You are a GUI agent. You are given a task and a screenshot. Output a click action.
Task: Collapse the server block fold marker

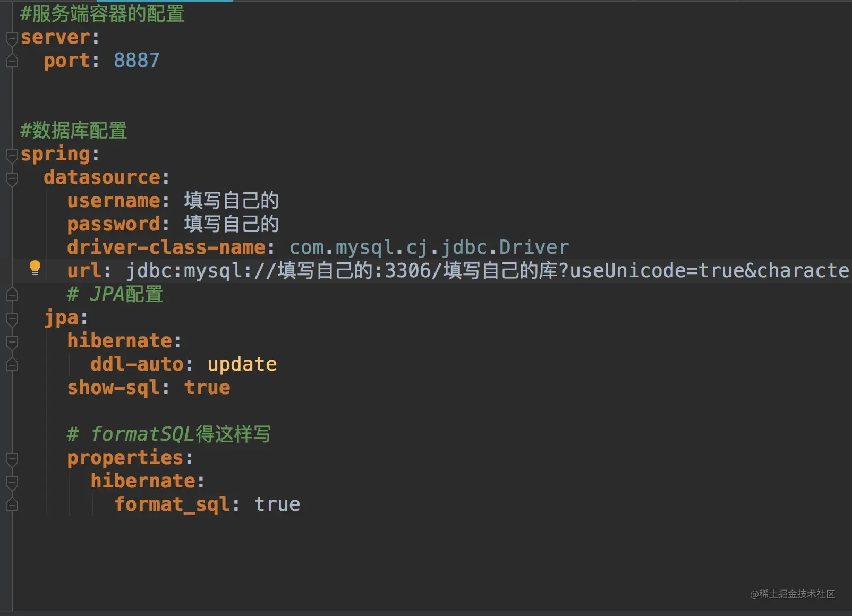click(12, 39)
